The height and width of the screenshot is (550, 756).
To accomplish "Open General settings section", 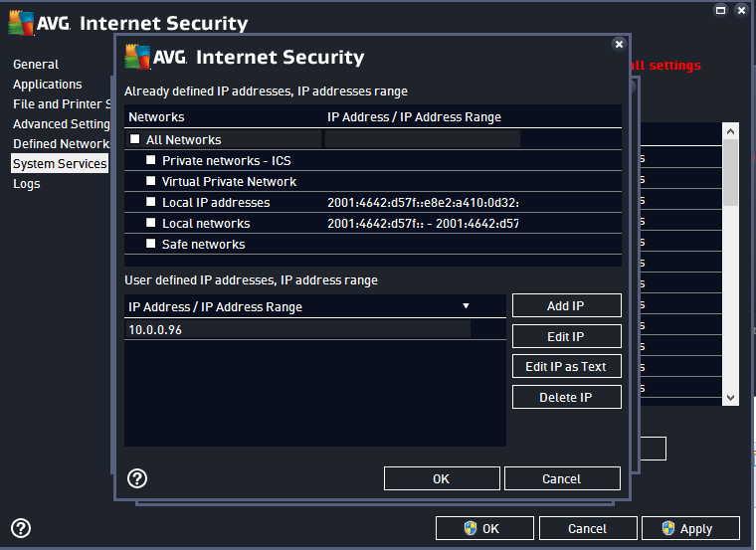I will pyautogui.click(x=36, y=65).
